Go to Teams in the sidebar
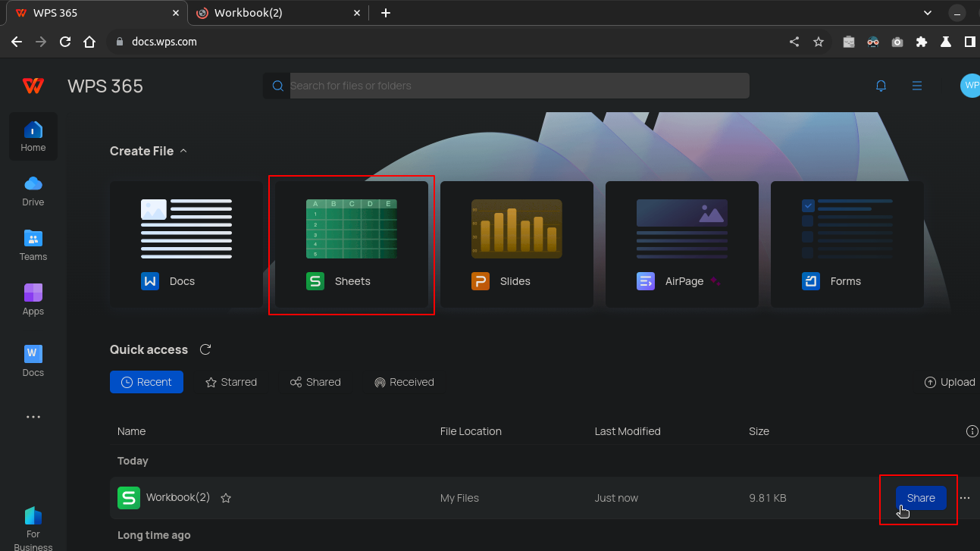 point(33,246)
